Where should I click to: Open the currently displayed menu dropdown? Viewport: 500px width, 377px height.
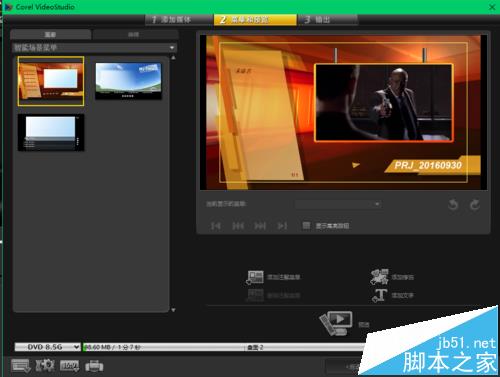pyautogui.click(x=338, y=204)
